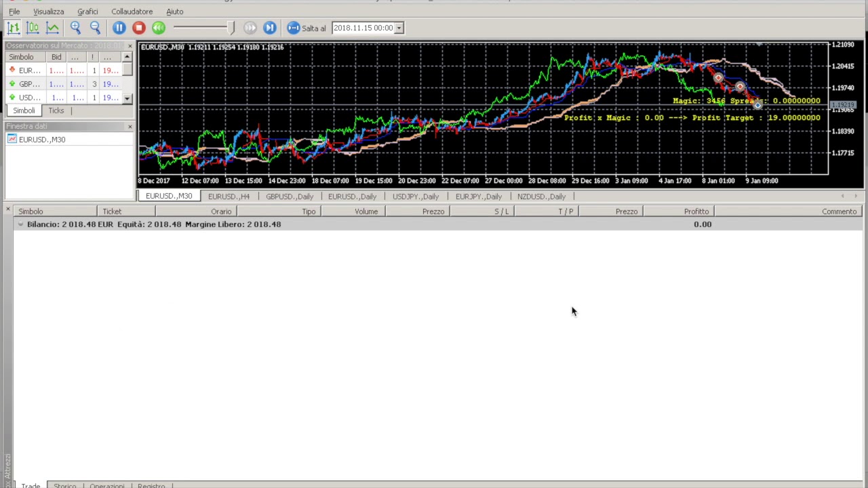Viewport: 868px width, 488px height.
Task: Zoom in the chart with magnifier plus
Action: point(75,28)
